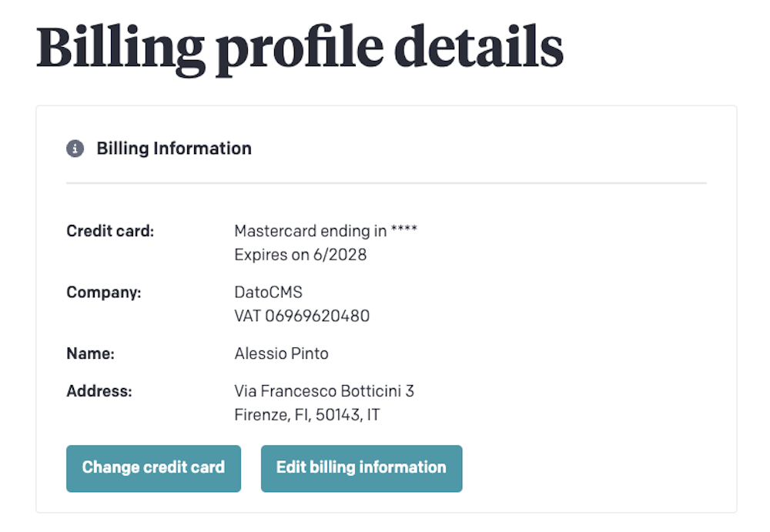Select the Company label
The image size is (770, 532).
point(104,293)
